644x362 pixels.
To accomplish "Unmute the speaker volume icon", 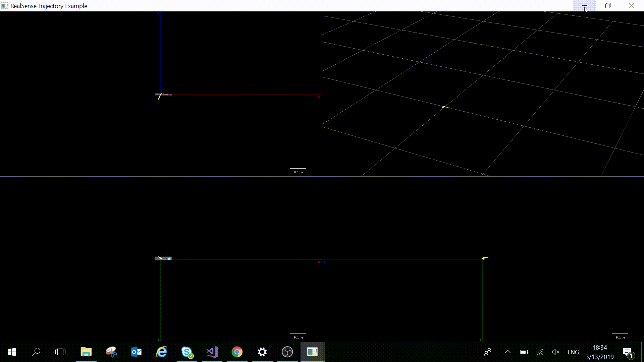I will (x=556, y=352).
